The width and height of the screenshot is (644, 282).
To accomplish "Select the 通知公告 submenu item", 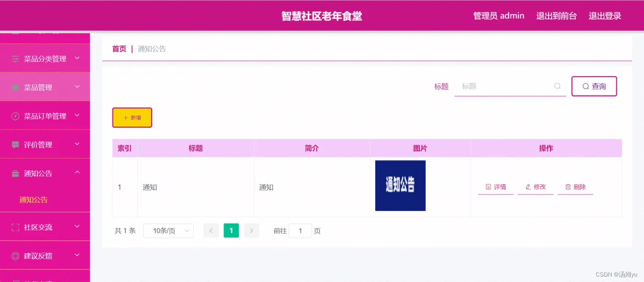I will point(34,200).
